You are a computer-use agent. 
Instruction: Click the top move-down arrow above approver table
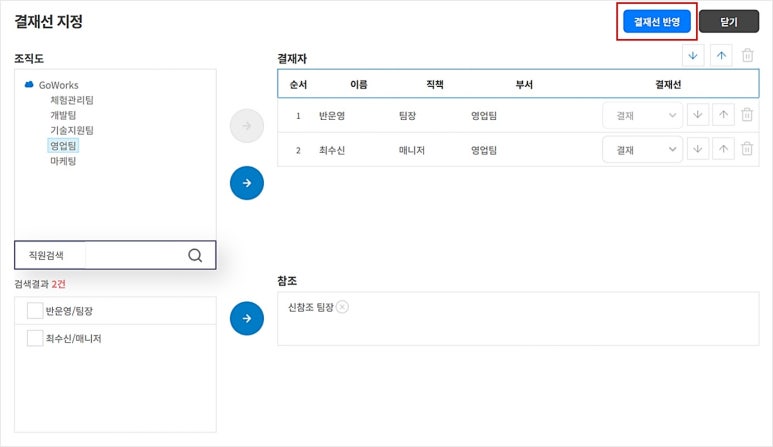(x=695, y=55)
